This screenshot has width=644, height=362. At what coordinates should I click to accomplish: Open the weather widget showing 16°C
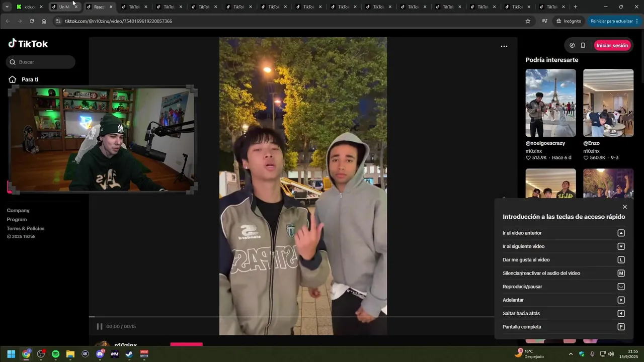529,354
